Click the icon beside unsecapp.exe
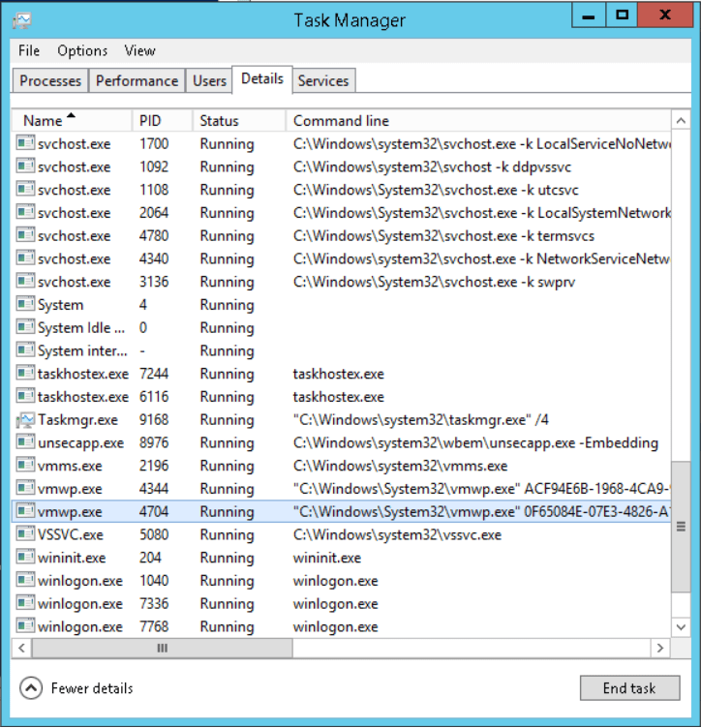701x728 pixels. point(25,442)
